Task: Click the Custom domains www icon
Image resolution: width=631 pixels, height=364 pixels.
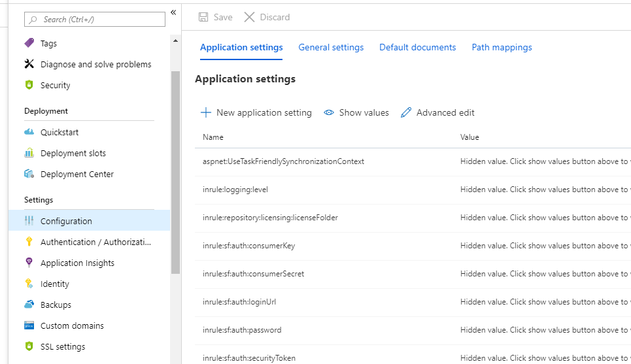Action: [29, 325]
